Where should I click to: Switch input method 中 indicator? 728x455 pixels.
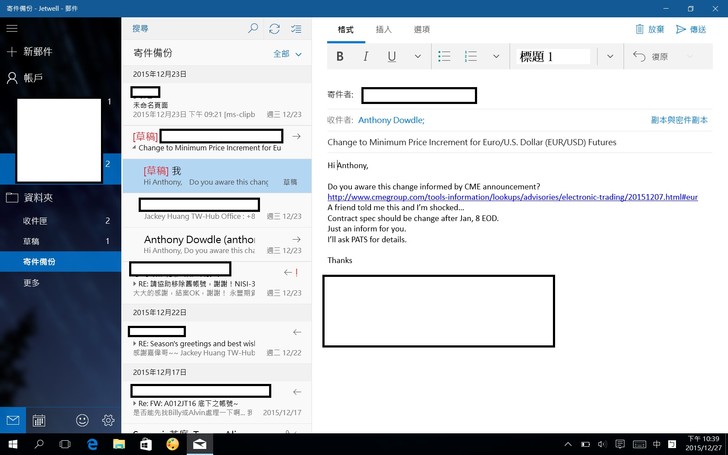pyautogui.click(x=657, y=445)
